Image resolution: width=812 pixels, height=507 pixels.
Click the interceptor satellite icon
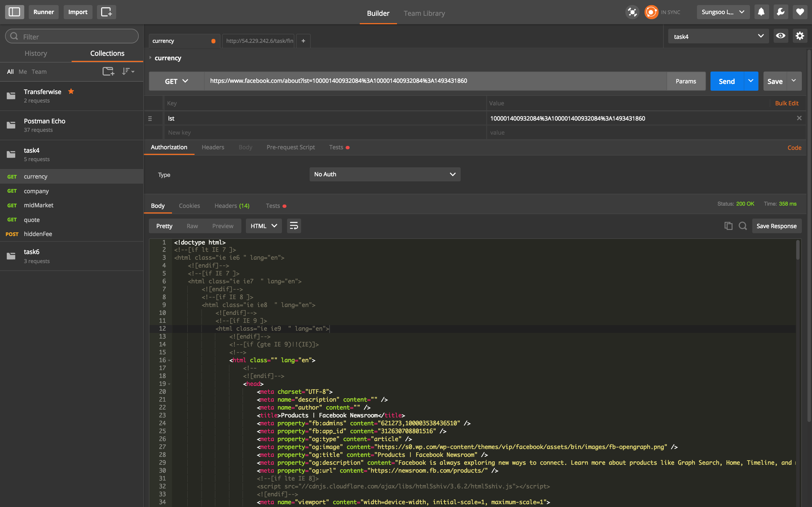[632, 12]
